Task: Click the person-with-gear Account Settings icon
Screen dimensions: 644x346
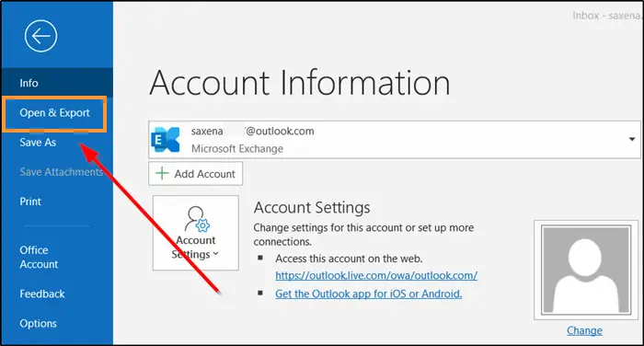Action: pyautogui.click(x=197, y=219)
